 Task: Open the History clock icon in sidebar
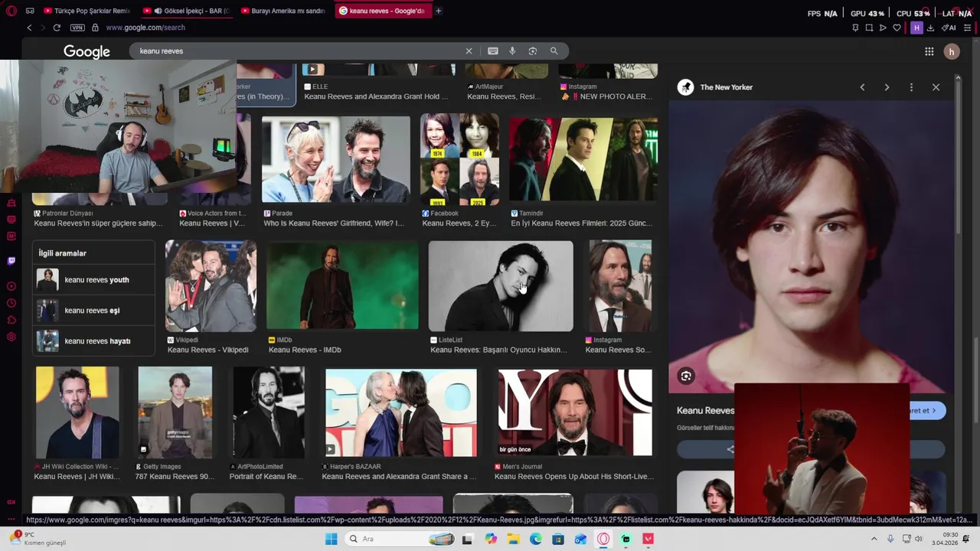pyautogui.click(x=11, y=303)
